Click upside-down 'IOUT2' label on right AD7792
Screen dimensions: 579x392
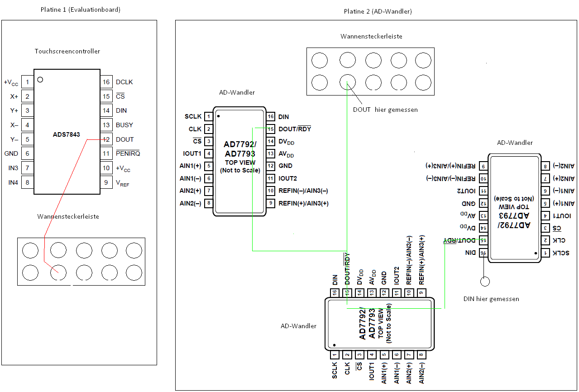point(466,191)
